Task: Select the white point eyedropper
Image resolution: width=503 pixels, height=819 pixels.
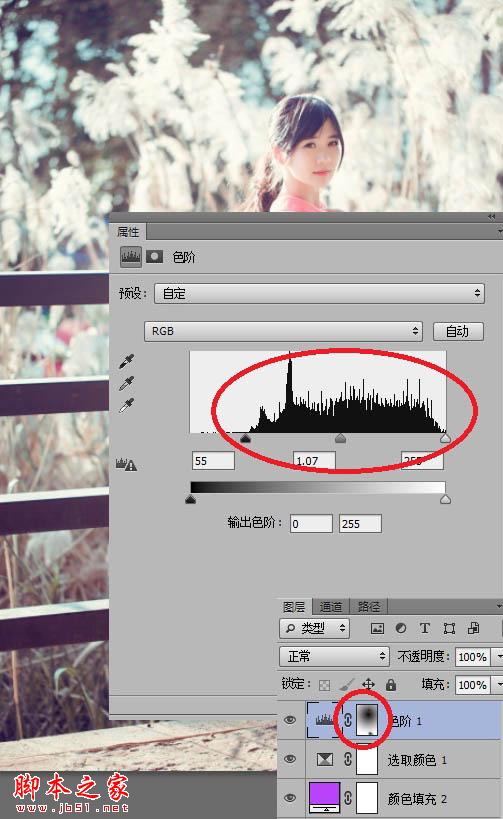Action: coord(126,405)
